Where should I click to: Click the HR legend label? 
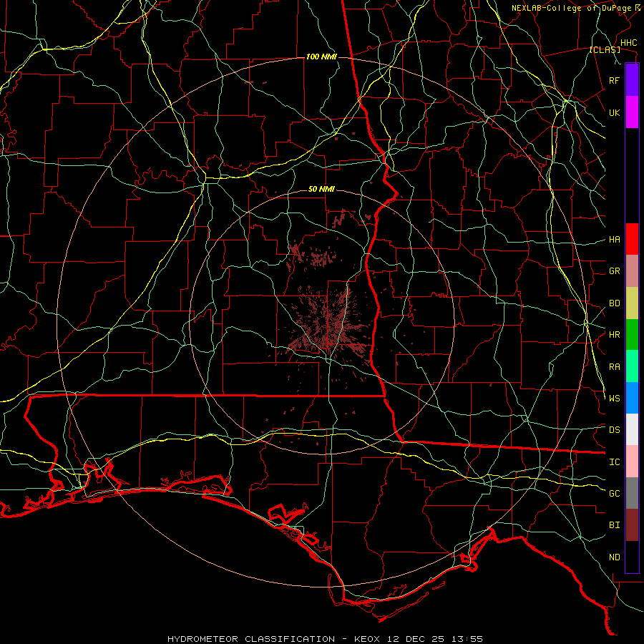coord(615,335)
